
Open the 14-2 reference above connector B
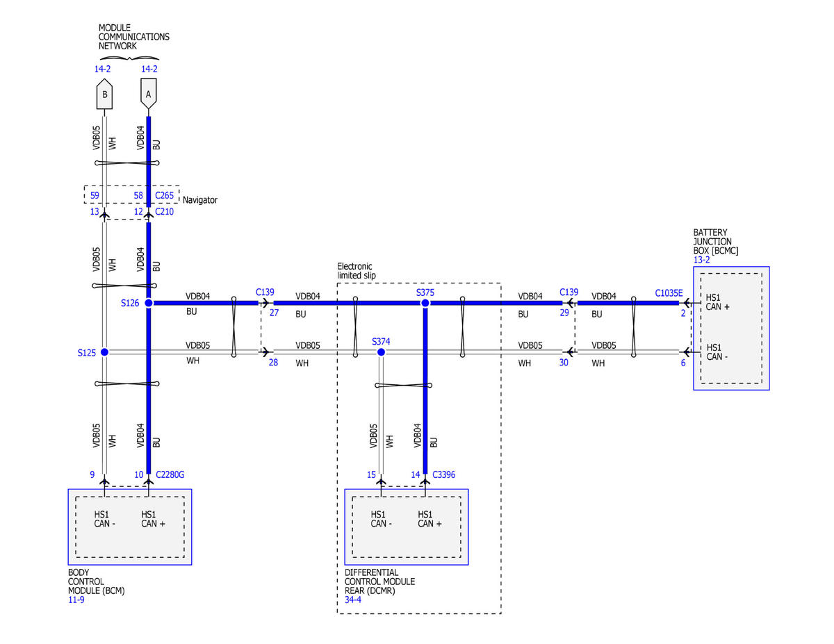click(102, 69)
